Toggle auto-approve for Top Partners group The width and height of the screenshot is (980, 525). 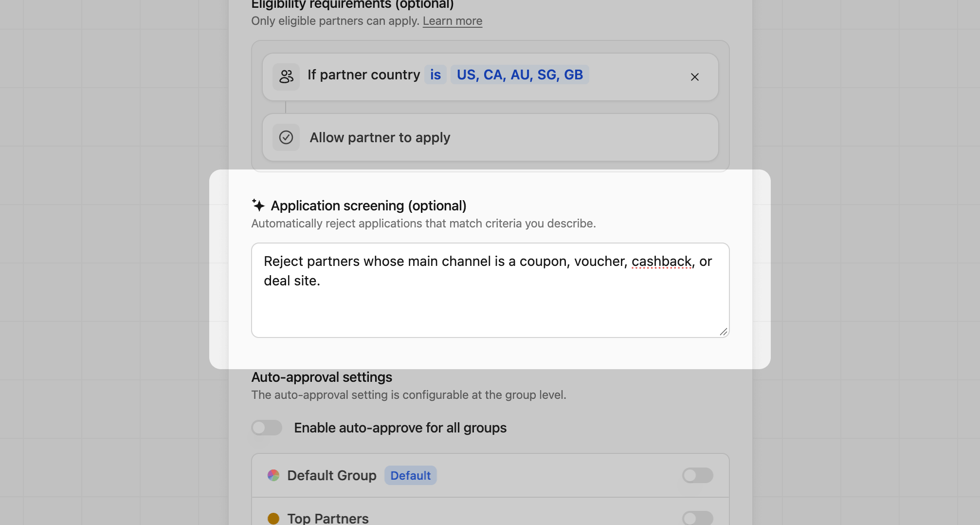(698, 518)
